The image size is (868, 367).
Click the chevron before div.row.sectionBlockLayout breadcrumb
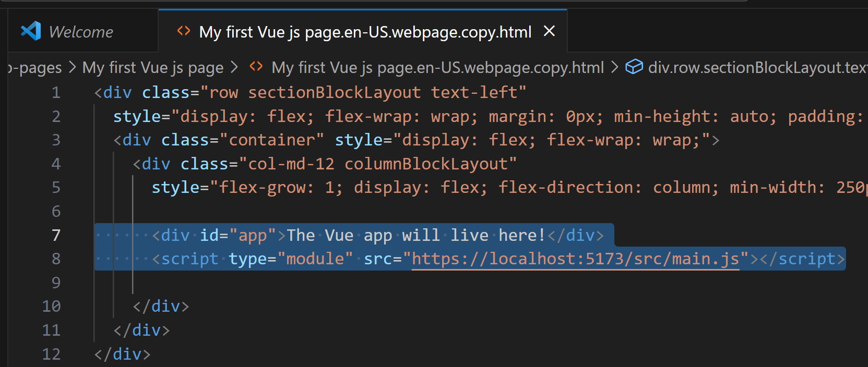click(x=614, y=67)
